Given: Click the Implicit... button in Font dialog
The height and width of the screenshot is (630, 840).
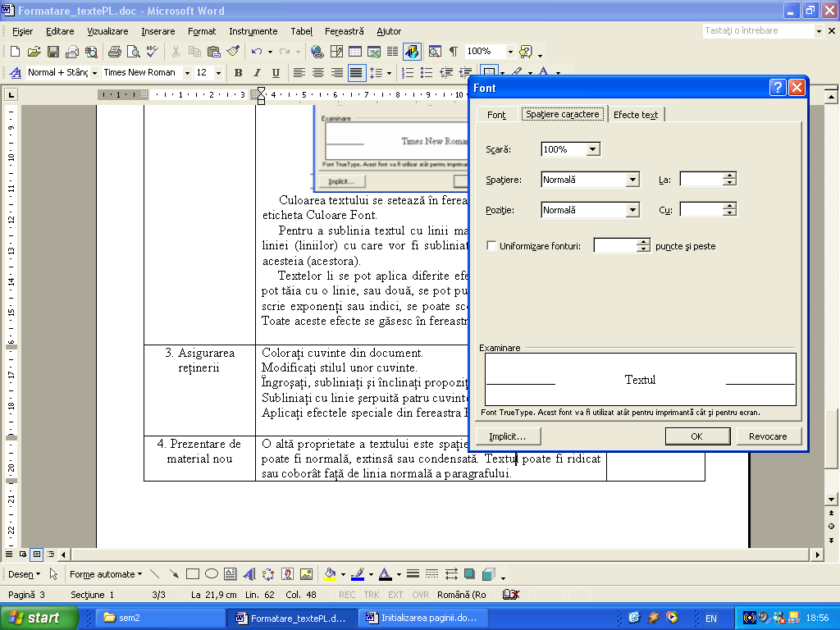Looking at the screenshot, I should coord(507,436).
